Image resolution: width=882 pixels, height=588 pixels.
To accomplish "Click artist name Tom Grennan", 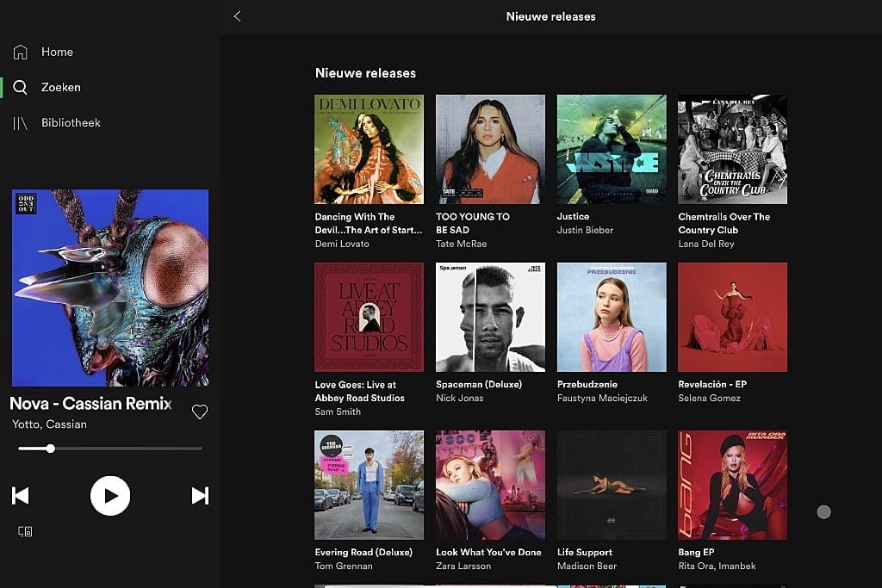I will coord(343,566).
